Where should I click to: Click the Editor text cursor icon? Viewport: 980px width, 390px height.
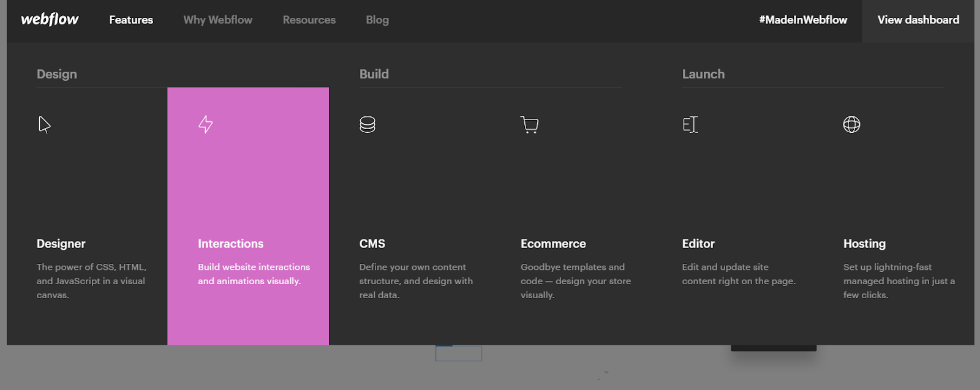coord(690,124)
